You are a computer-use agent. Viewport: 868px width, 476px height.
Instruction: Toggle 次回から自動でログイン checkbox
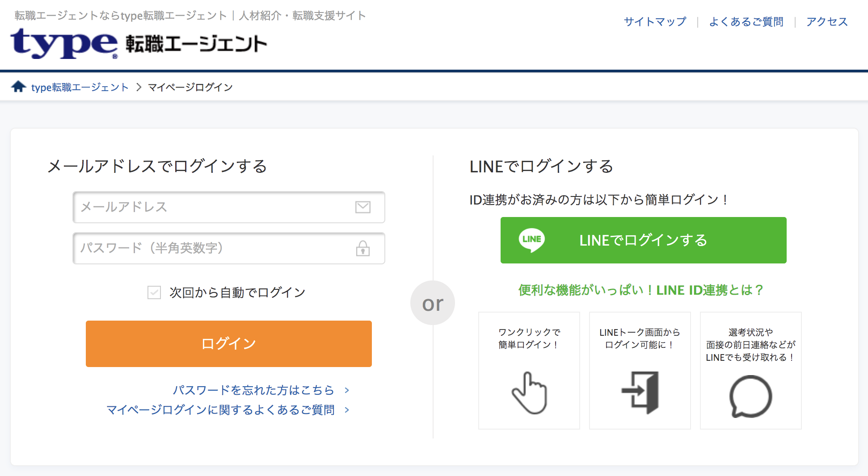pos(154,292)
